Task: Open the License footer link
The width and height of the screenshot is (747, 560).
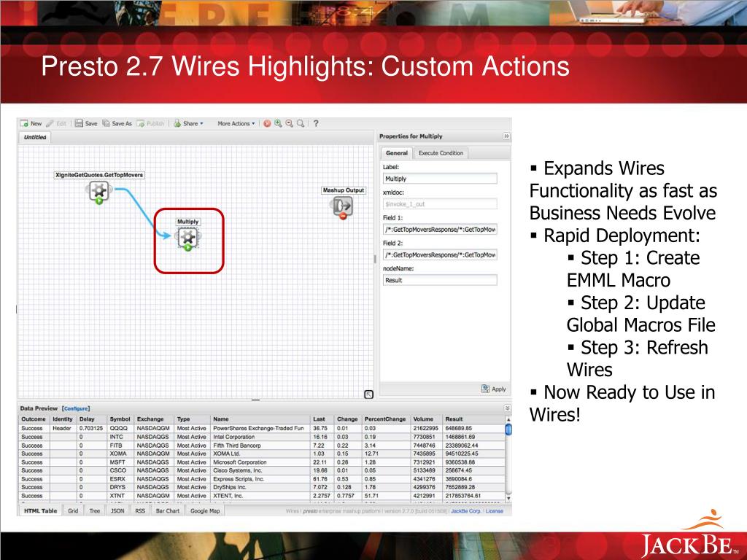Action: (x=494, y=511)
